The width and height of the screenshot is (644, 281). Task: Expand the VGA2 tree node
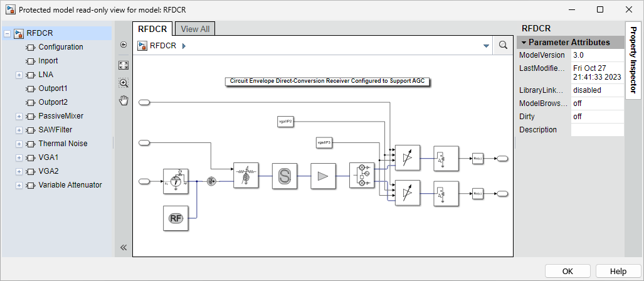(x=18, y=171)
